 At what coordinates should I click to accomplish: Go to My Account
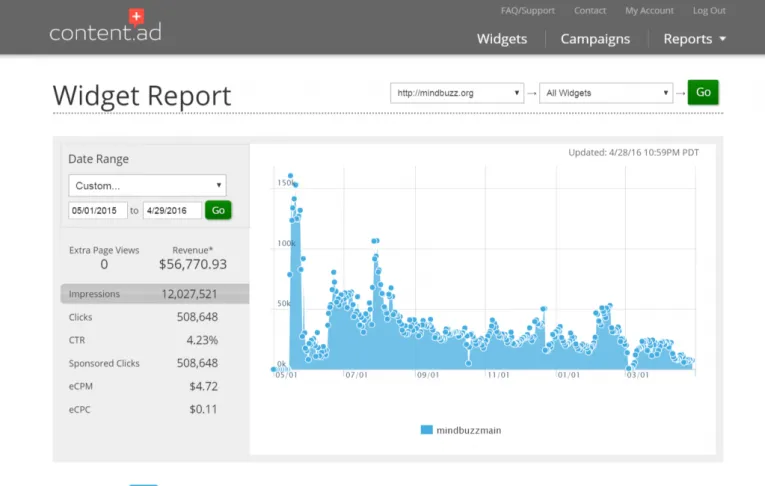(x=649, y=11)
